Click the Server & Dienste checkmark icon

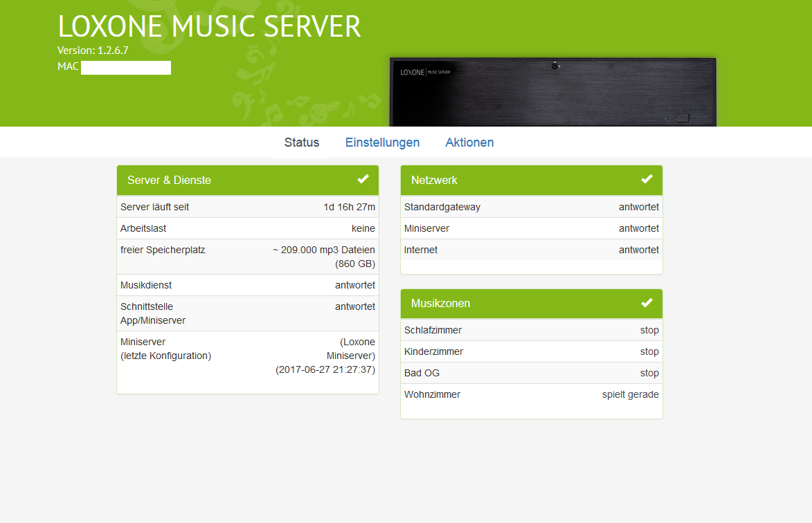[x=363, y=179]
